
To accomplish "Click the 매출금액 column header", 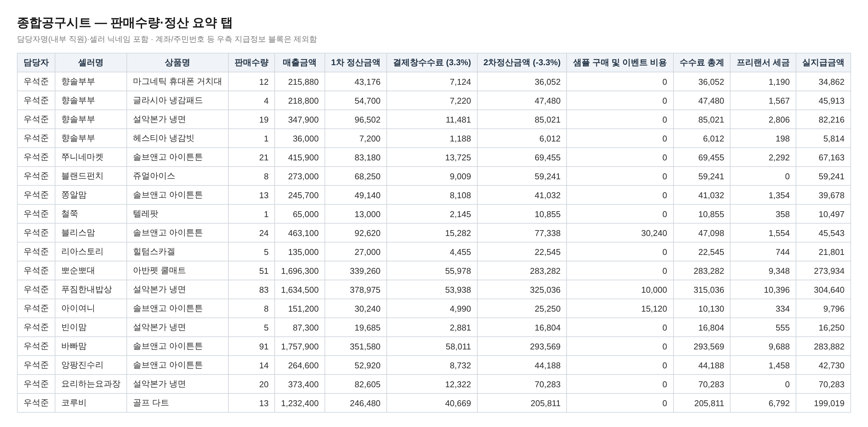I will pyautogui.click(x=299, y=63).
